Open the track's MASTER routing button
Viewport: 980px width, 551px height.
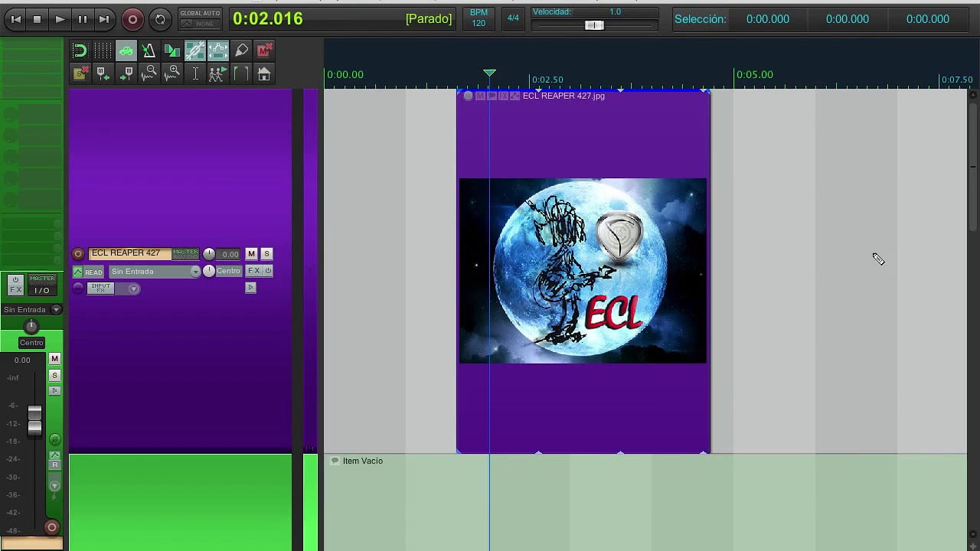point(185,253)
